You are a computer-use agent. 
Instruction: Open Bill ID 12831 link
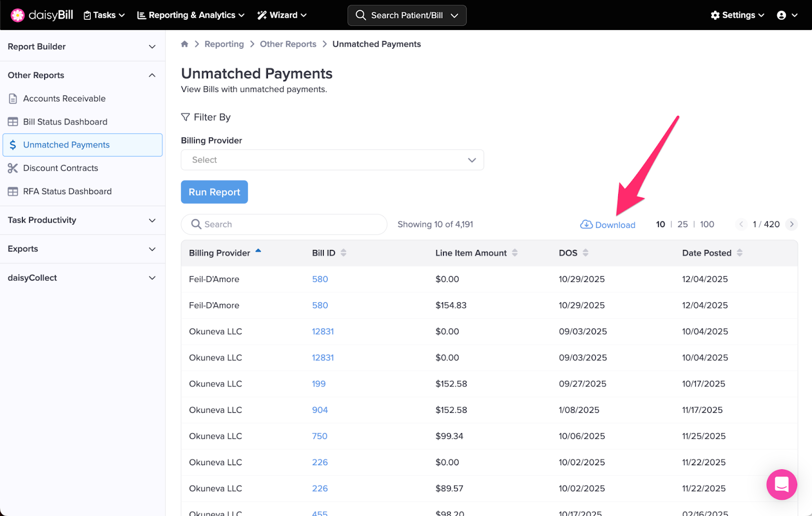pyautogui.click(x=323, y=332)
